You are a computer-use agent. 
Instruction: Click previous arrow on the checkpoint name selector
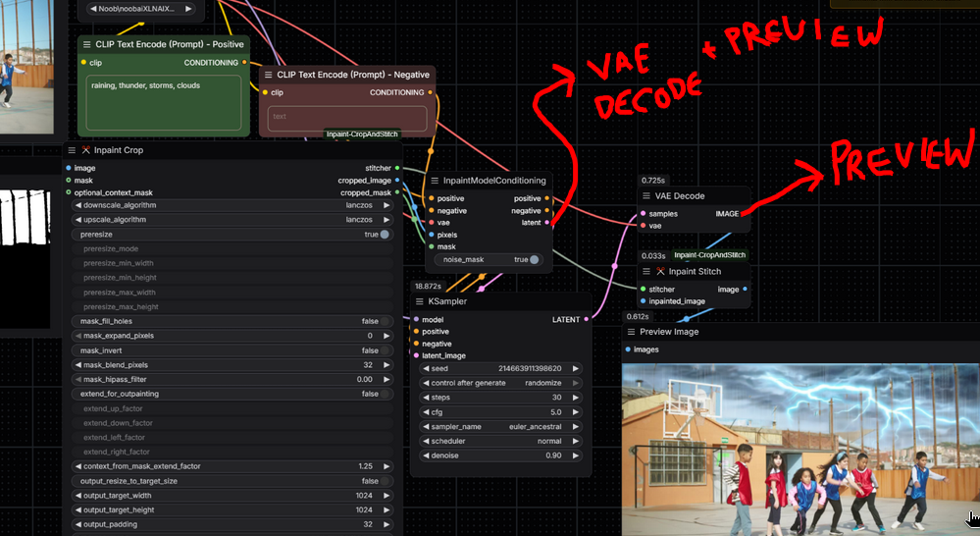click(x=93, y=9)
